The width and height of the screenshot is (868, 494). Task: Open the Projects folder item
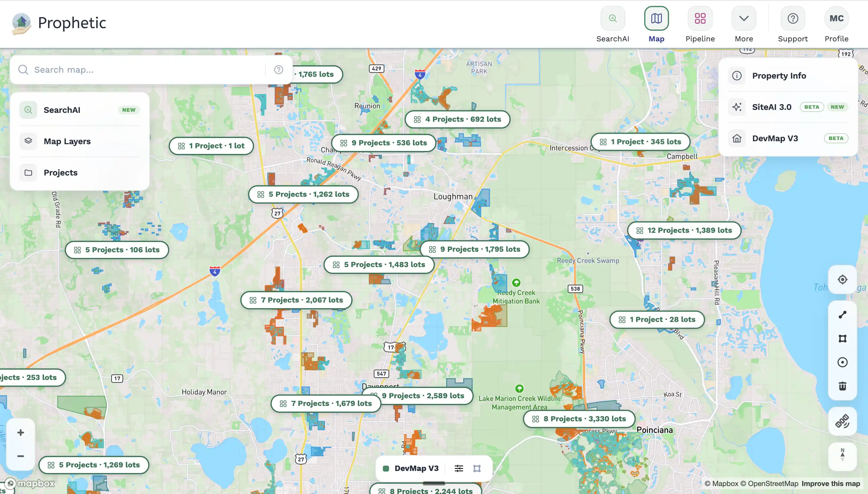(x=80, y=173)
